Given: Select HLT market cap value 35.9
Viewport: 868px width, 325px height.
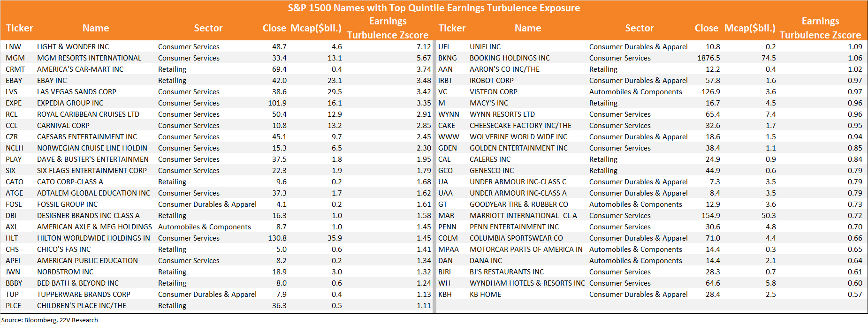Looking at the screenshot, I should tap(335, 238).
